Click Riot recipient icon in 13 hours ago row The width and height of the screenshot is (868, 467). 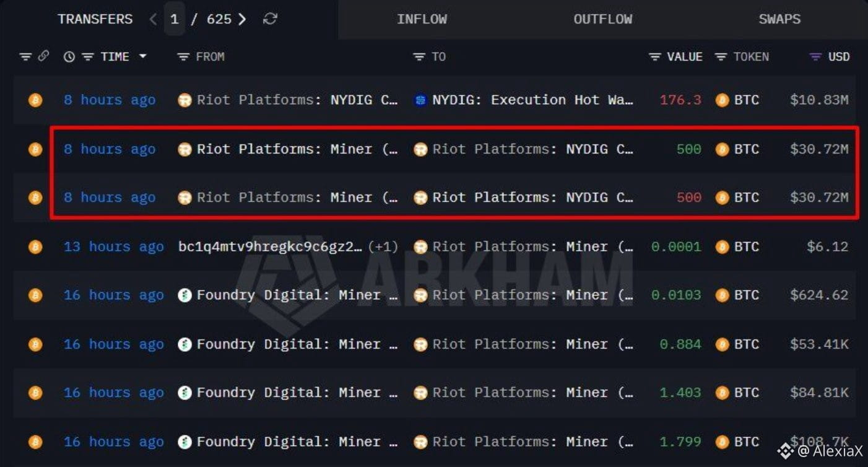click(420, 247)
